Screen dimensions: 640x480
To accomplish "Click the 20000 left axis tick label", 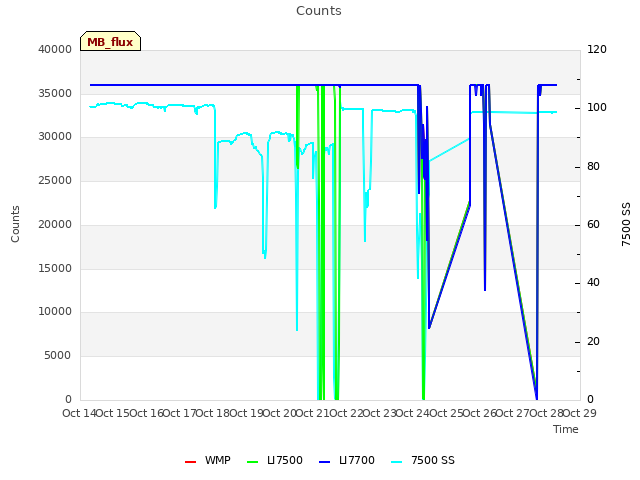I will tap(55, 224).
